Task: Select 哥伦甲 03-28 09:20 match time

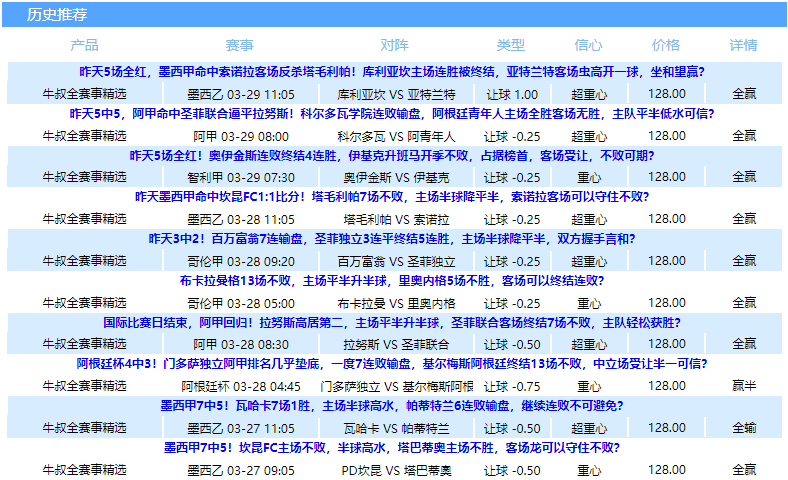Action: [x=241, y=261]
